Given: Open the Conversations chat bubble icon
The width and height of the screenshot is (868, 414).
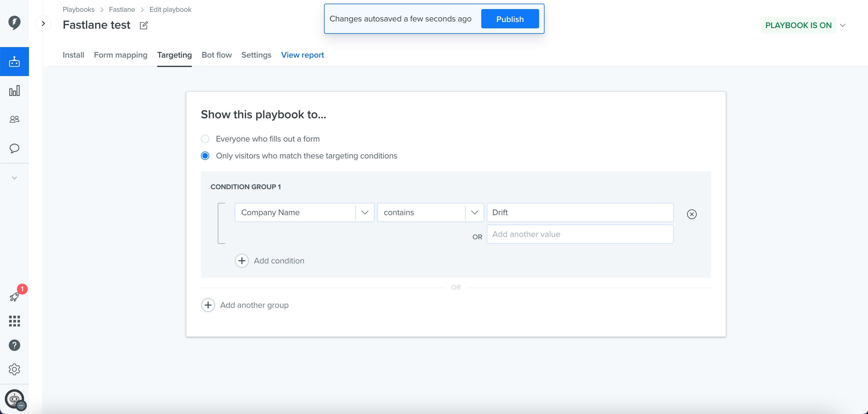Looking at the screenshot, I should [x=14, y=148].
